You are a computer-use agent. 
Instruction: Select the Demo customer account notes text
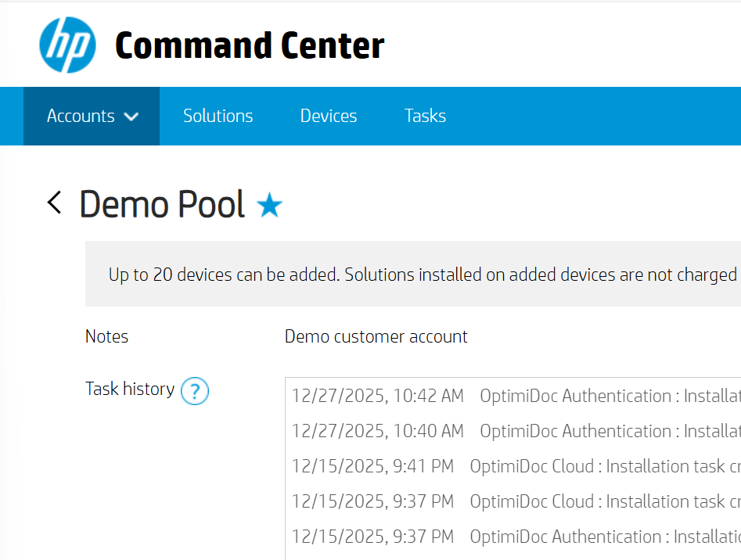[376, 337]
